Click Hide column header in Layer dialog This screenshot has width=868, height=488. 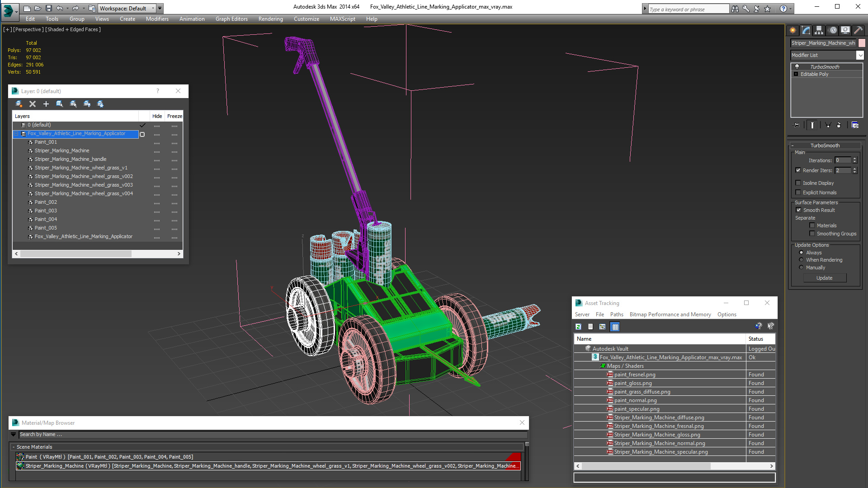click(x=157, y=116)
